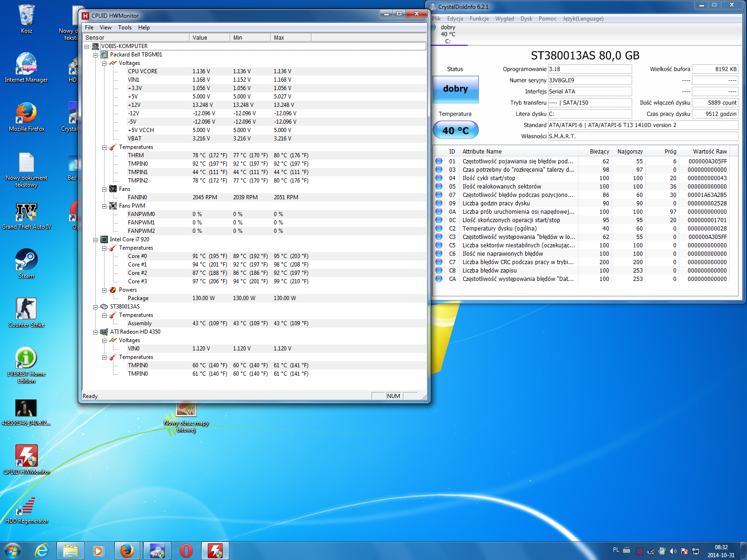Click the blue 40 °C temperature button
The width and height of the screenshot is (747, 560).
pyautogui.click(x=455, y=130)
